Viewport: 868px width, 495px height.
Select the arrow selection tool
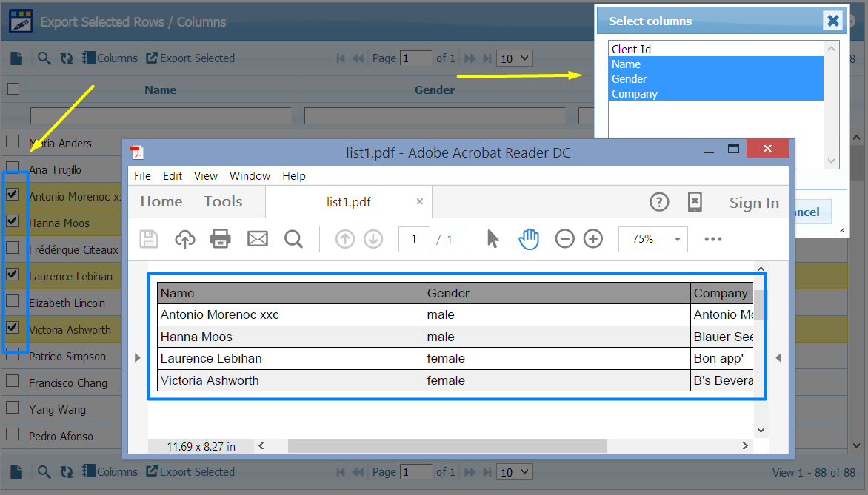pyautogui.click(x=493, y=238)
